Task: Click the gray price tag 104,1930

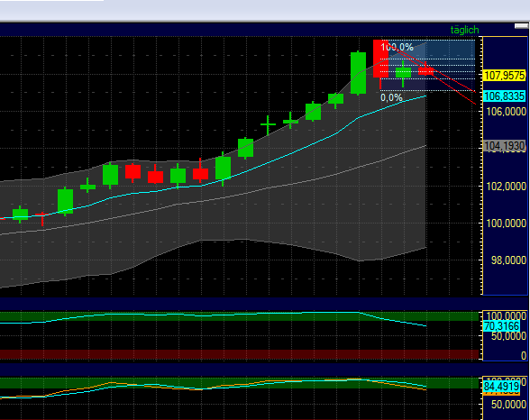Action: (x=505, y=146)
